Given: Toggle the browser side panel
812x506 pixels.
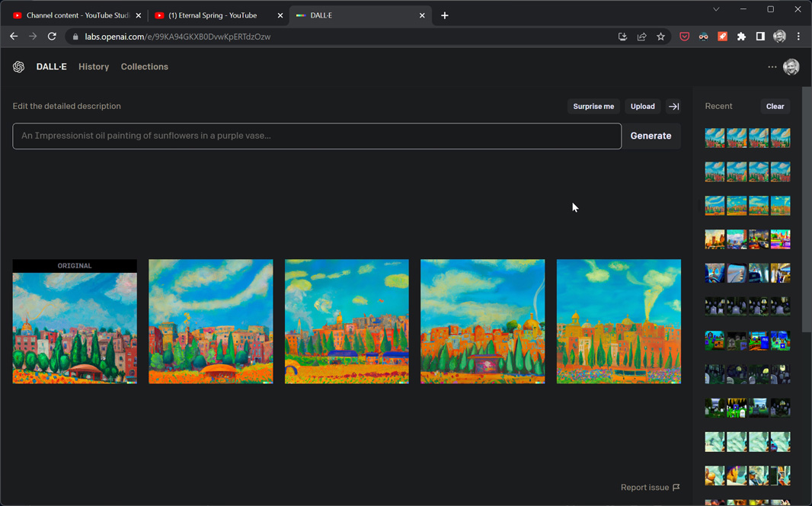Looking at the screenshot, I should [760, 37].
